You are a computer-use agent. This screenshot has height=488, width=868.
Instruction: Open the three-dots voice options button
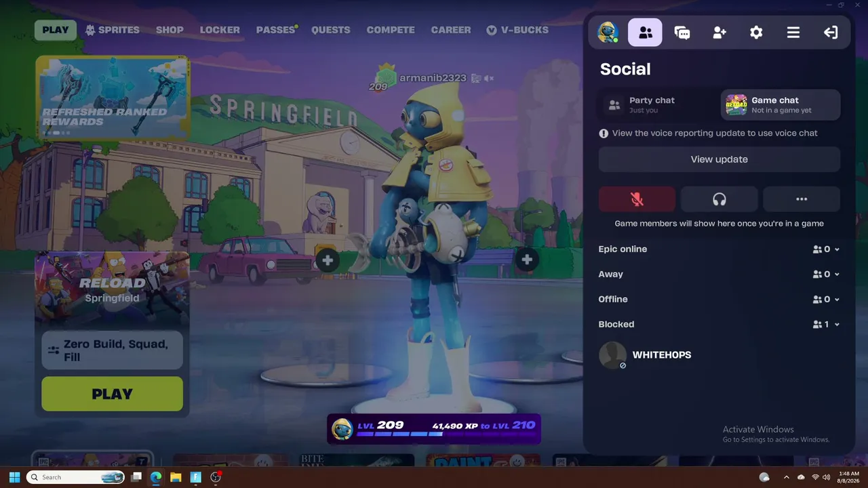[802, 199]
